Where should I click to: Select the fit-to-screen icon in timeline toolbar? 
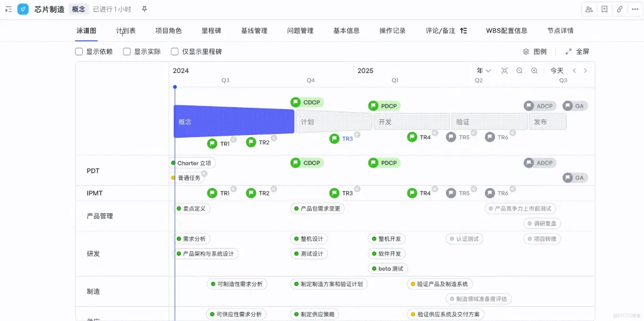coord(505,70)
